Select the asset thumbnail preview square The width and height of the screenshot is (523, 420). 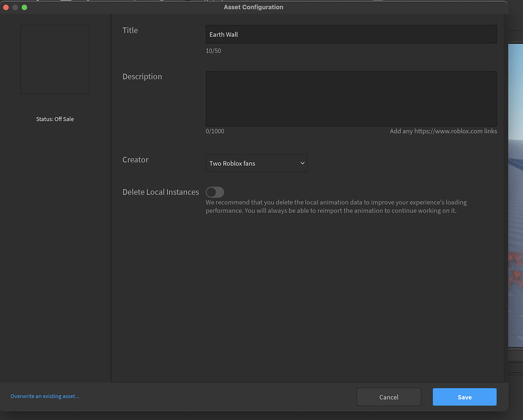coord(54,59)
